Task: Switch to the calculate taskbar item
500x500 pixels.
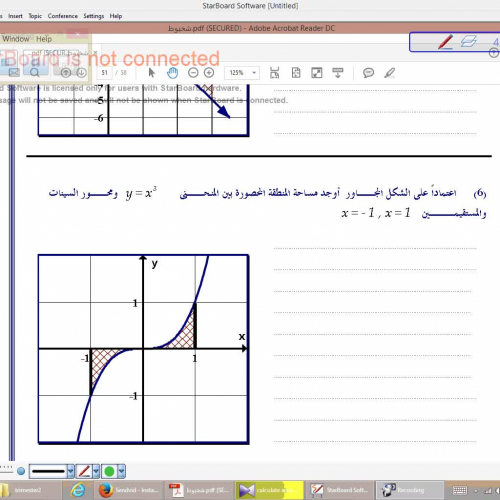Action: tap(269, 490)
